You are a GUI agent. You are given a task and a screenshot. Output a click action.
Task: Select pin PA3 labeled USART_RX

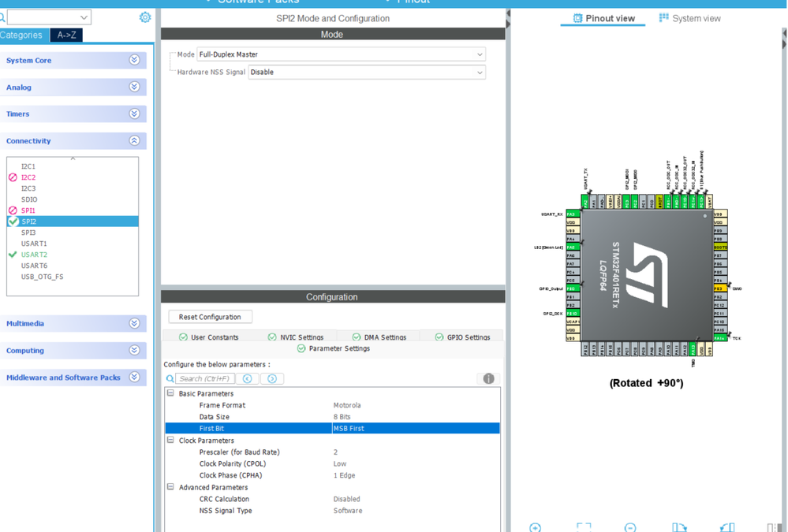pos(573,214)
